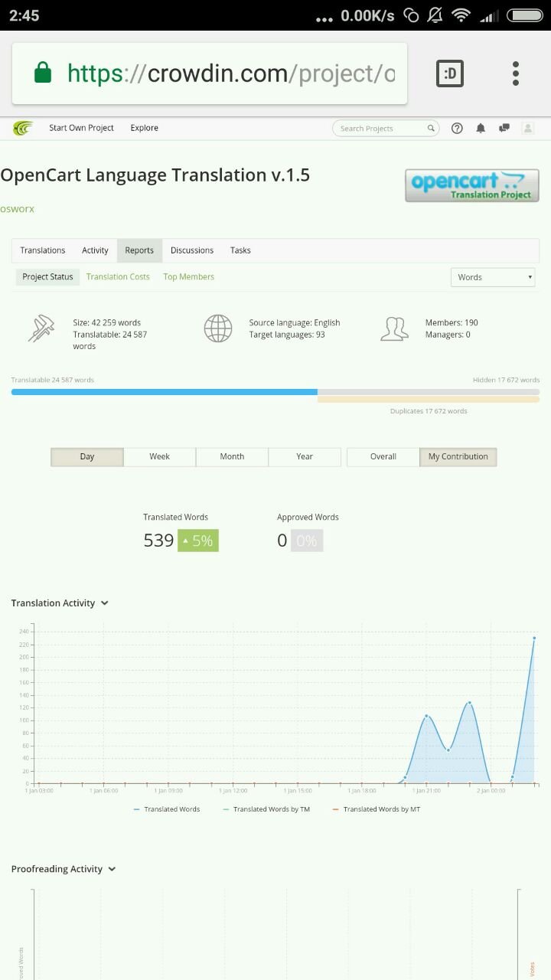Select the Month period toggle
Screen dimensions: 551x980
click(232, 457)
